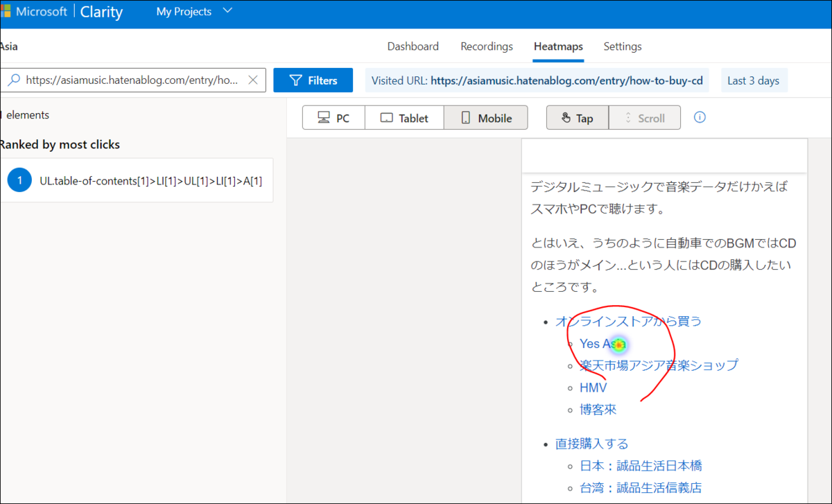Screen dimensions: 832x504
Task: Select the Scroll heatmap mode icon
Action: [628, 117]
